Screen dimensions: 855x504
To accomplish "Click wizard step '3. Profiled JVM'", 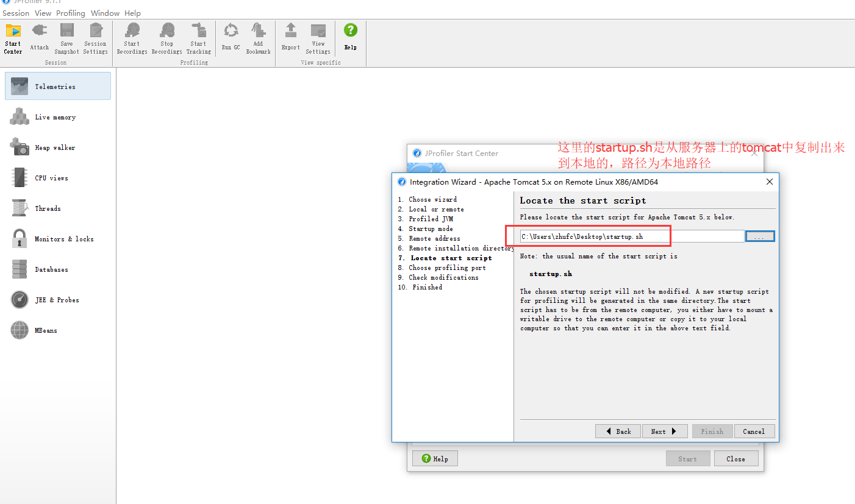I will [426, 219].
